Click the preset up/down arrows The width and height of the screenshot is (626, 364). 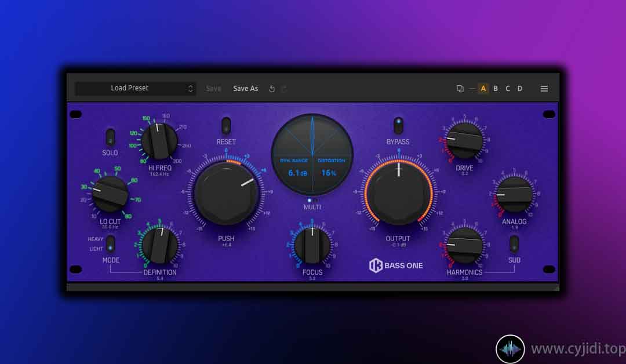(x=191, y=89)
